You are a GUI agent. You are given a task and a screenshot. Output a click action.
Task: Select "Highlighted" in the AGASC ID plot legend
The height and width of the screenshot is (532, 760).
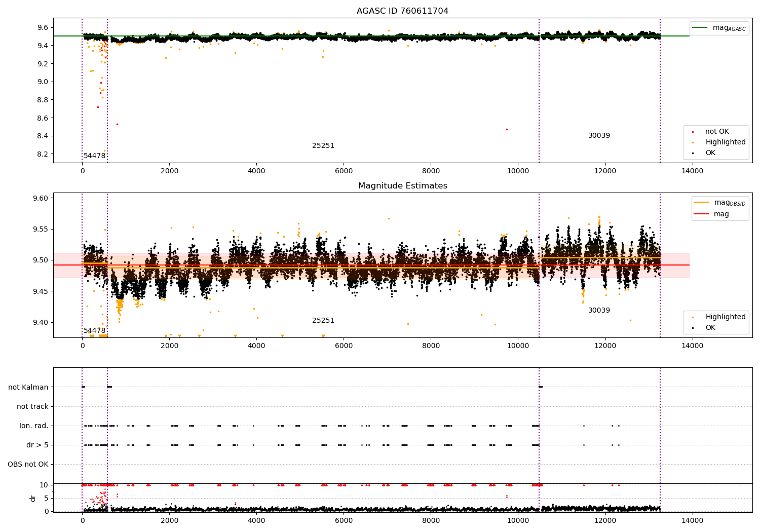point(726,142)
